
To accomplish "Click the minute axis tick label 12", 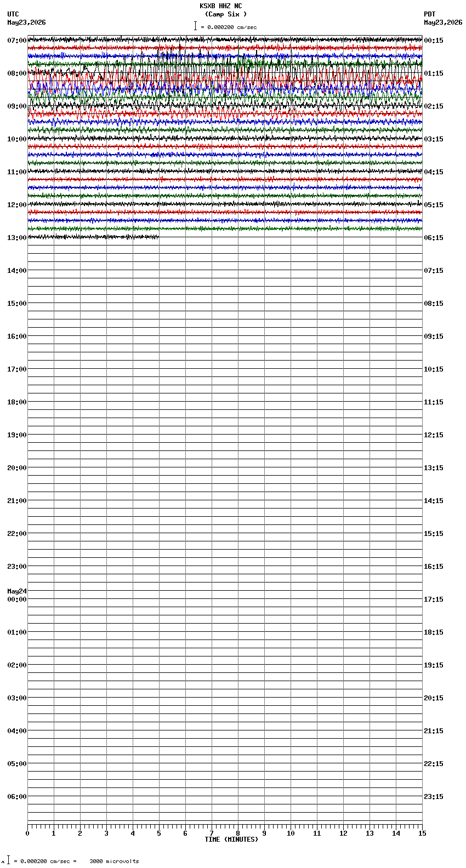I will (343, 833).
